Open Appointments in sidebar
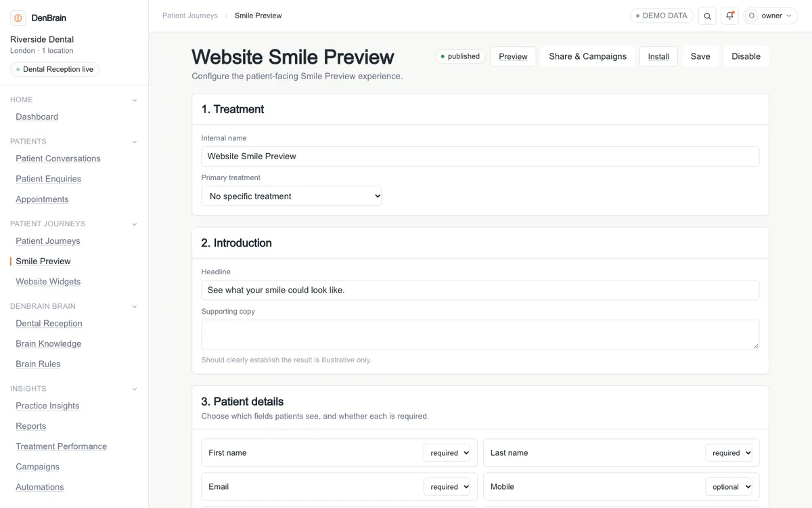Screen dimensions: 812x508 coord(42,199)
